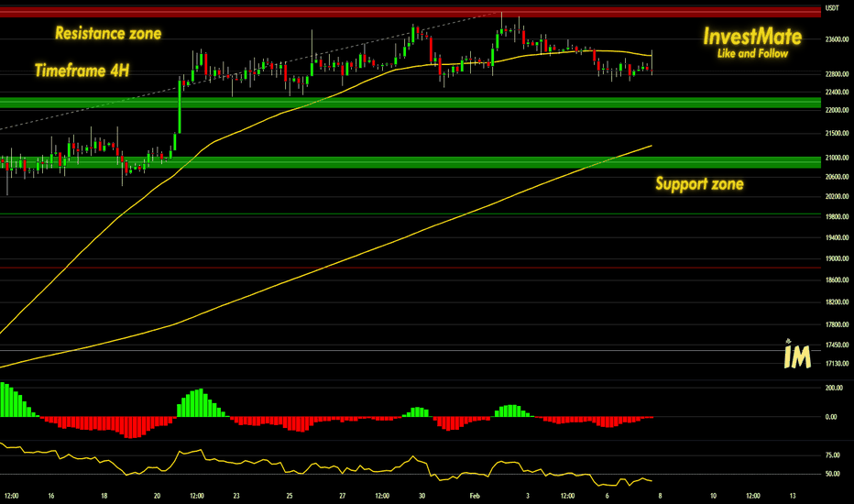Select the 75.00 oscillator scale label
The height and width of the screenshot is (504, 854).
[x=833, y=455]
